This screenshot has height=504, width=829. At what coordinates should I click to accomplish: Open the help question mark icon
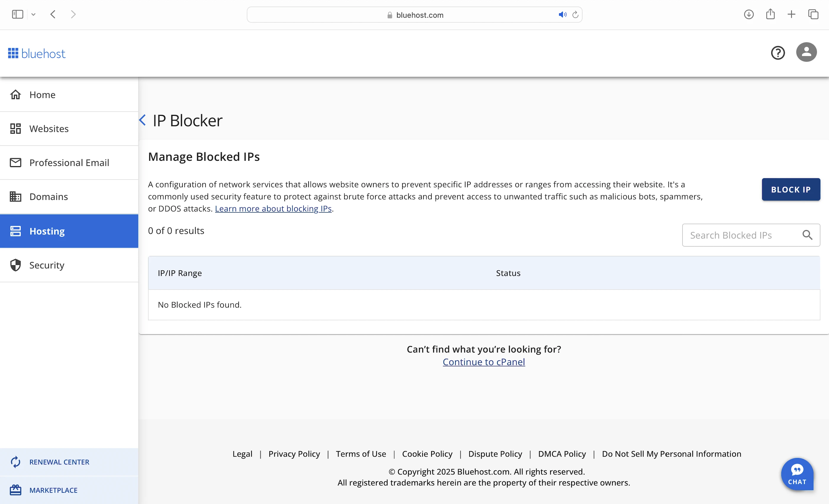point(778,53)
